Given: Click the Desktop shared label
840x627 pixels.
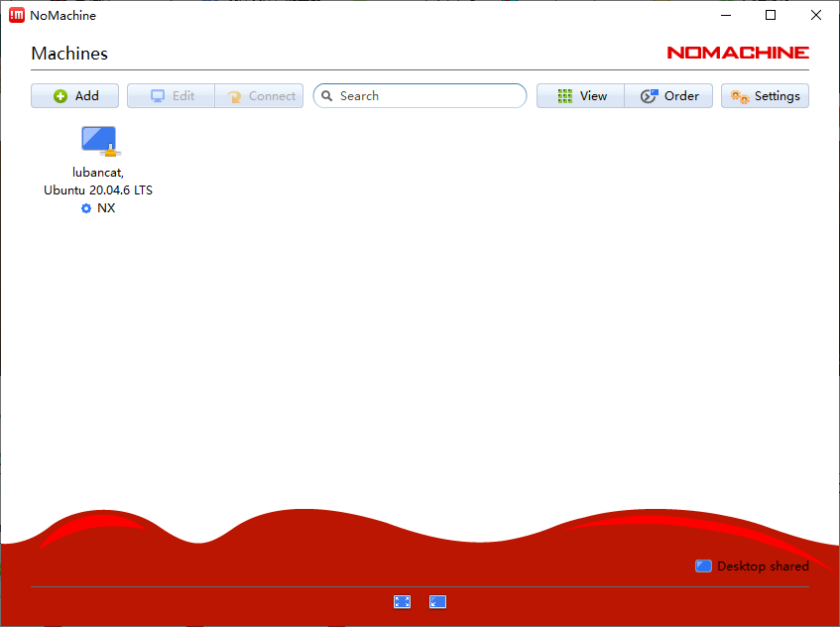Looking at the screenshot, I should (x=763, y=565).
